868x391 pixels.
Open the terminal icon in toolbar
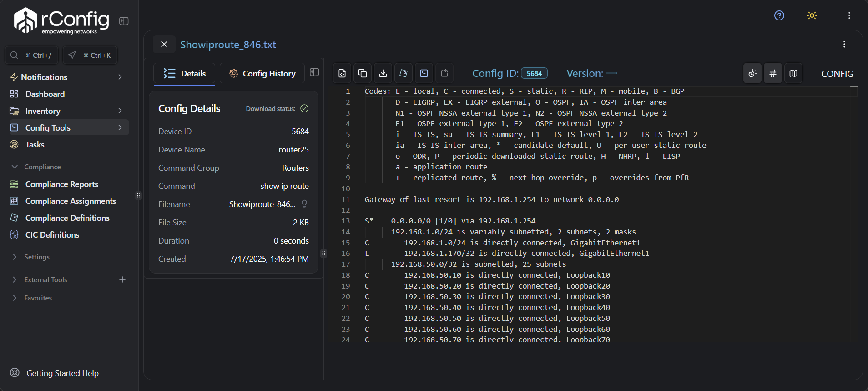pyautogui.click(x=424, y=73)
